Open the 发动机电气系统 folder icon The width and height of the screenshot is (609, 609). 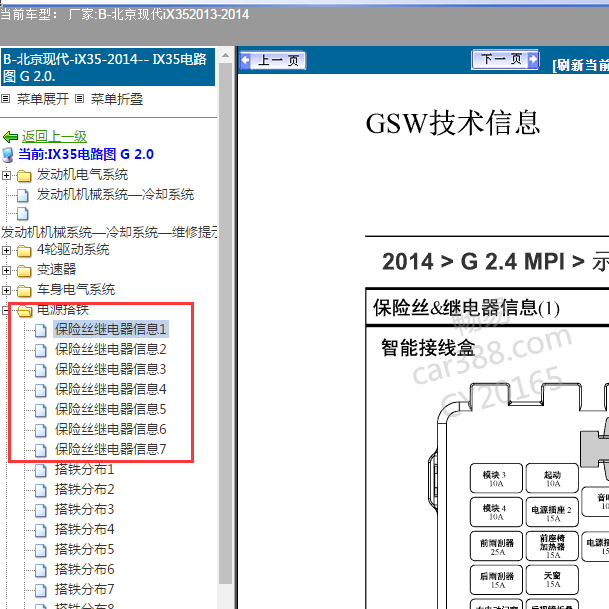point(24,176)
